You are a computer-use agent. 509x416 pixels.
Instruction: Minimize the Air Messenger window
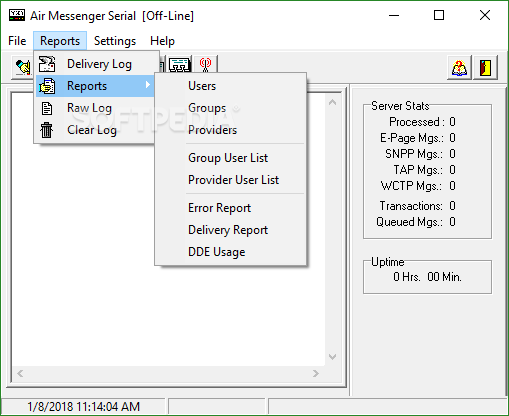point(394,15)
